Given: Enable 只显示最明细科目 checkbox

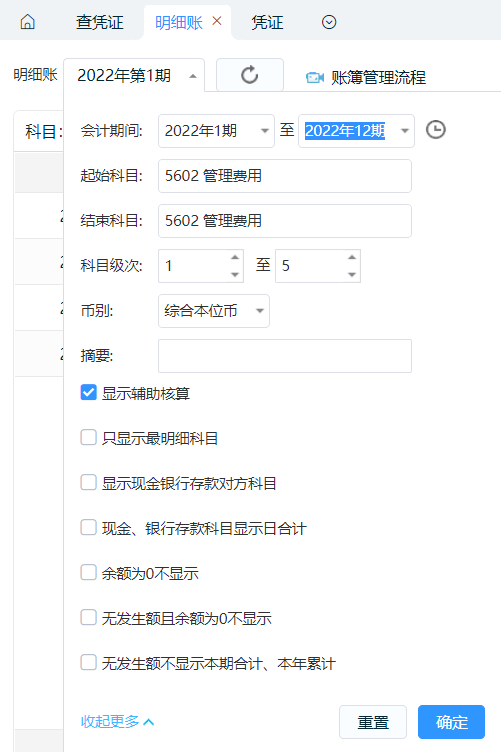Looking at the screenshot, I should point(89,438).
